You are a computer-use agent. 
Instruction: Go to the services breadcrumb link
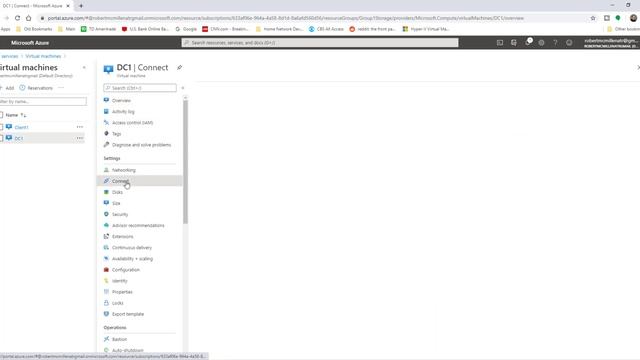9,56
